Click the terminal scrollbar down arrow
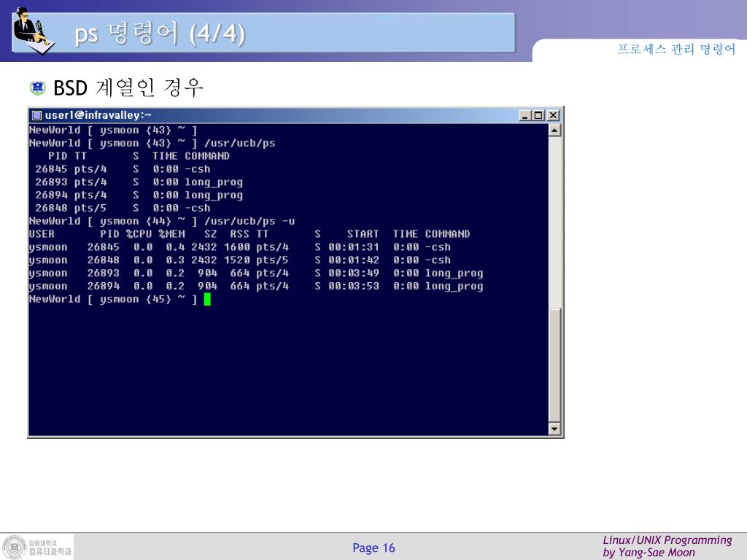Image resolution: width=747 pixels, height=560 pixels. pyautogui.click(x=554, y=429)
